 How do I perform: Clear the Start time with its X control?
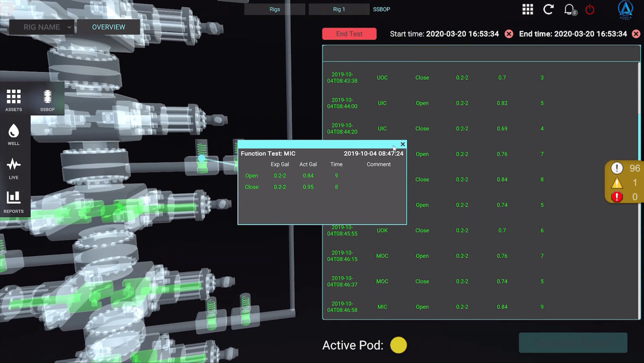(509, 34)
